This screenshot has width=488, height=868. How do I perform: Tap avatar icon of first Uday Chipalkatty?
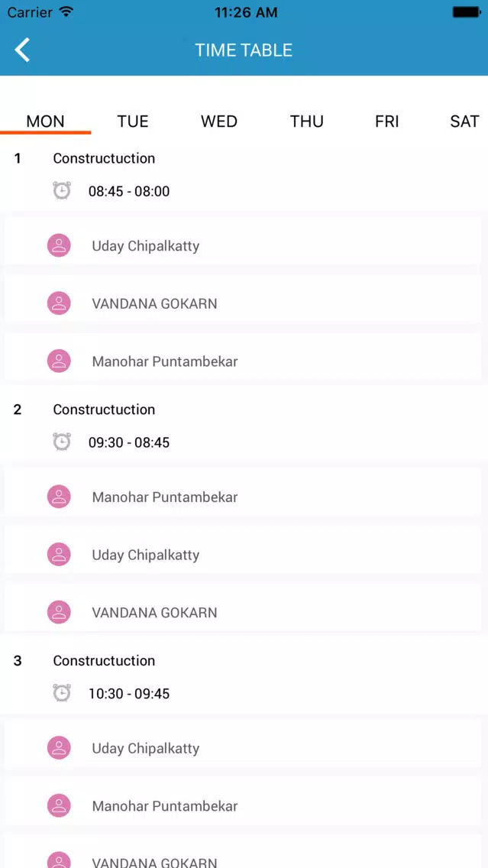coord(59,245)
